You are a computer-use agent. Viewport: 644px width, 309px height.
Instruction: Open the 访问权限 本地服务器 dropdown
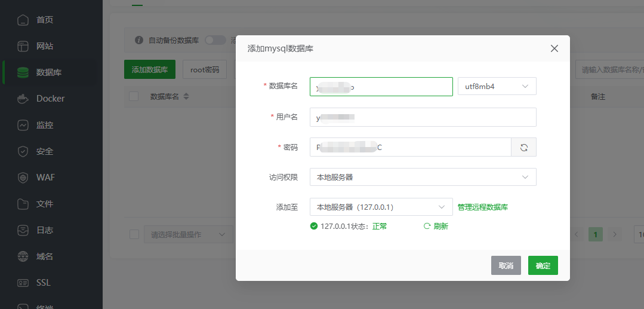click(x=423, y=177)
